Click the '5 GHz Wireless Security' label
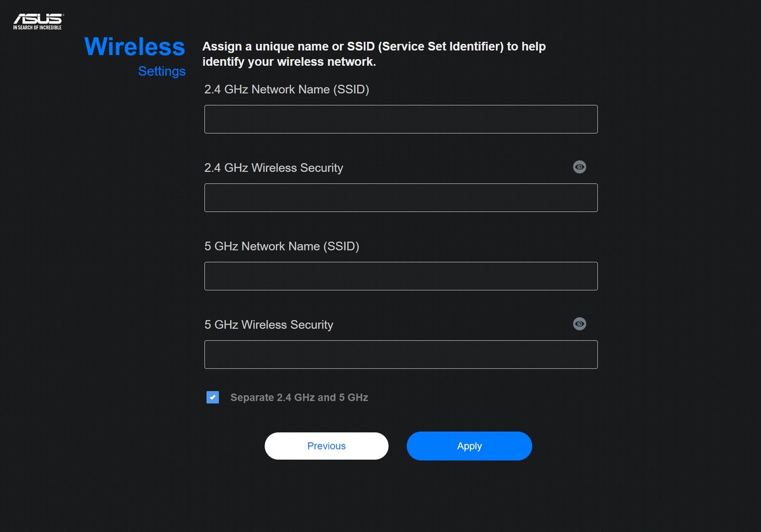This screenshot has height=532, width=761. tap(269, 325)
